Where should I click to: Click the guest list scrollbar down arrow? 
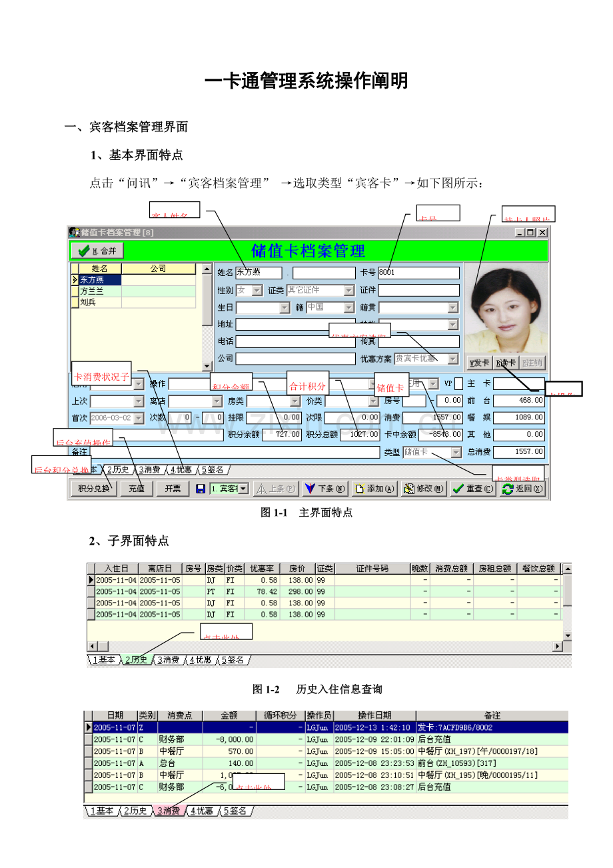pos(207,366)
